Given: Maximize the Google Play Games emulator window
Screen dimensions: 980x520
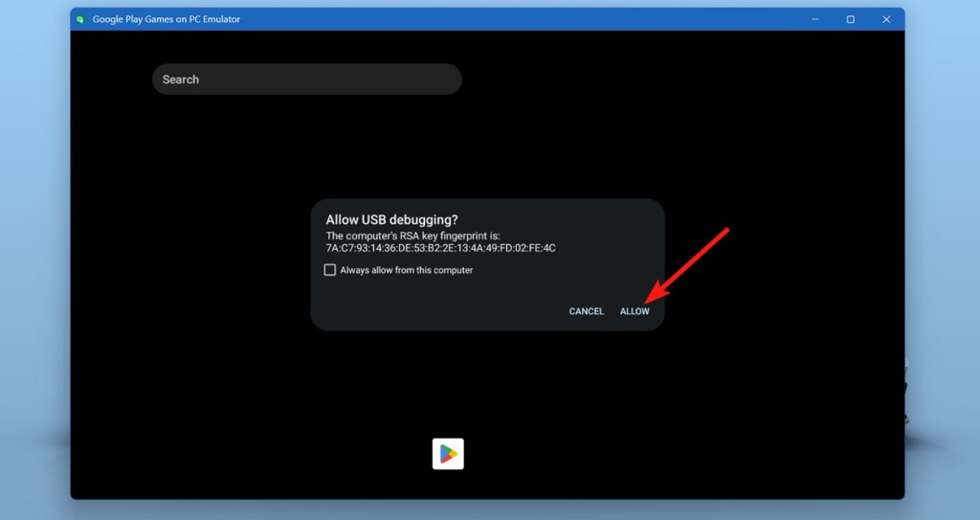Looking at the screenshot, I should (x=851, y=19).
